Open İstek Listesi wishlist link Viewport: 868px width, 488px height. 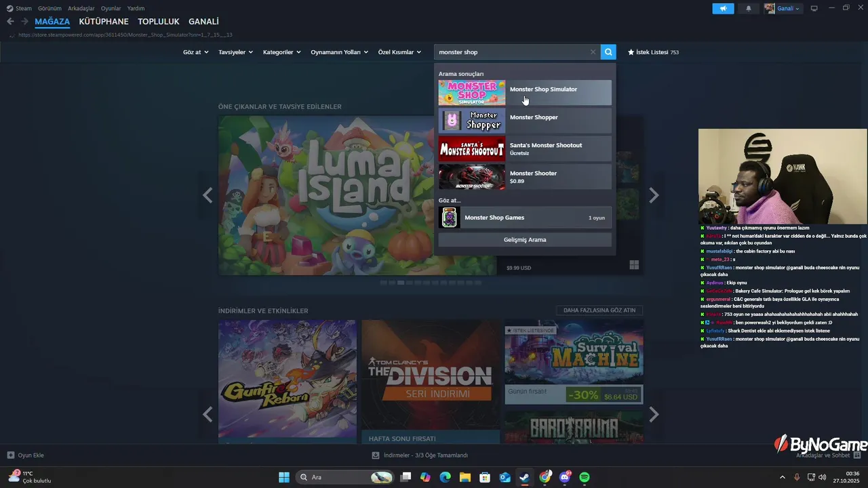click(653, 52)
